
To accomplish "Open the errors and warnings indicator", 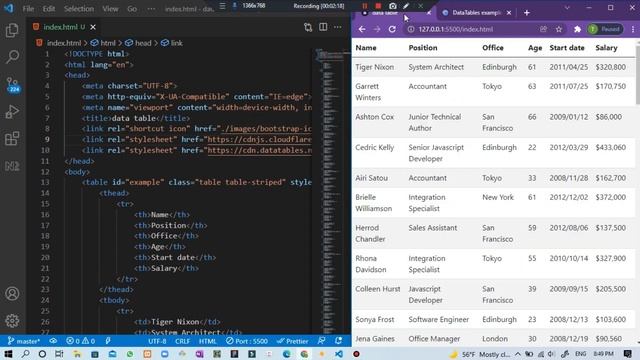I will click(x=80, y=341).
